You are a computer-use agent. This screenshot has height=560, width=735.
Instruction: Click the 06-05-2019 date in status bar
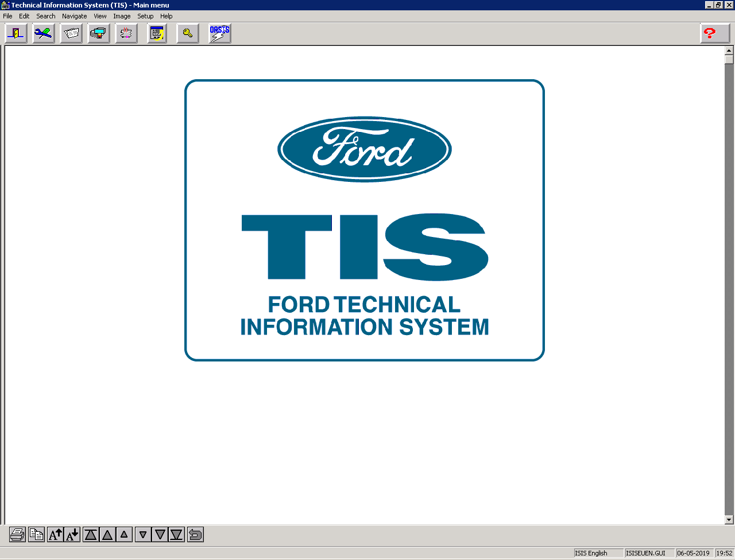694,553
